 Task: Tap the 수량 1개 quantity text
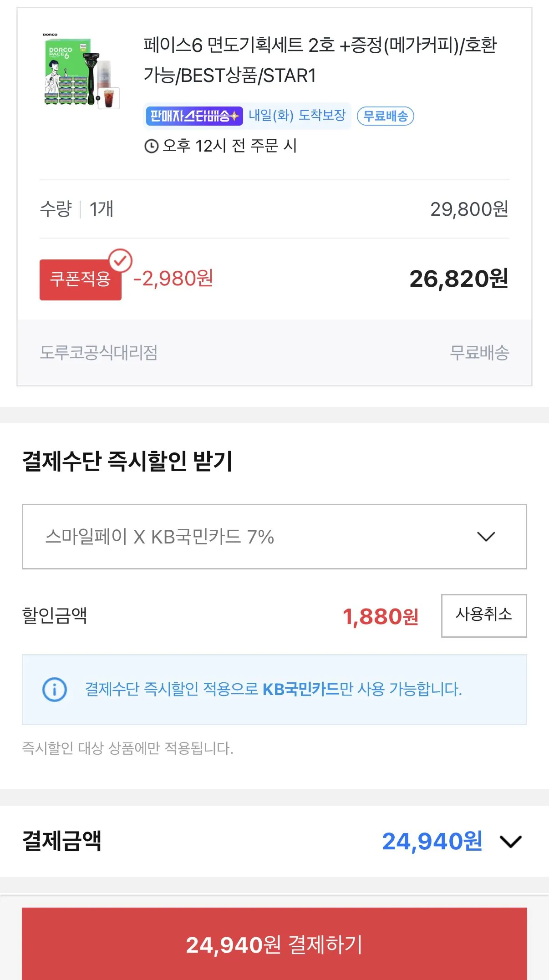76,209
